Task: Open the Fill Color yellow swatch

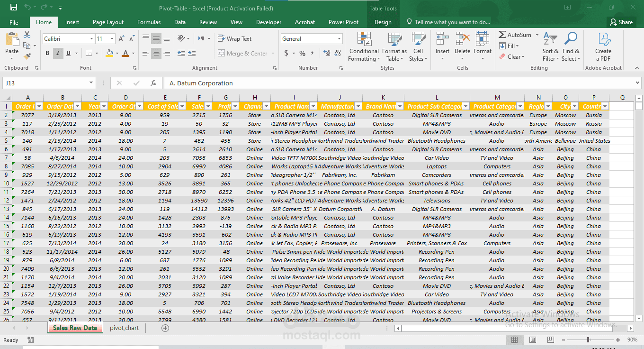Action: 110,53
